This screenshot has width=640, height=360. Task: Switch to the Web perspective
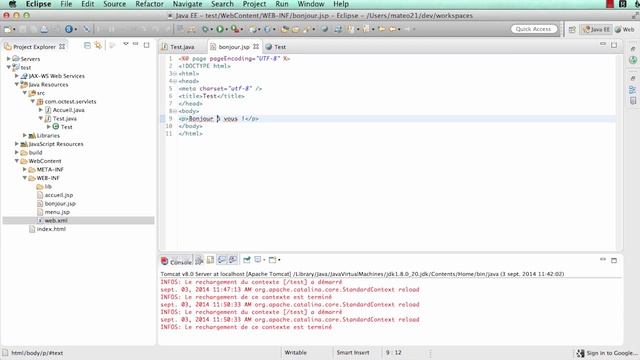[x=625, y=29]
